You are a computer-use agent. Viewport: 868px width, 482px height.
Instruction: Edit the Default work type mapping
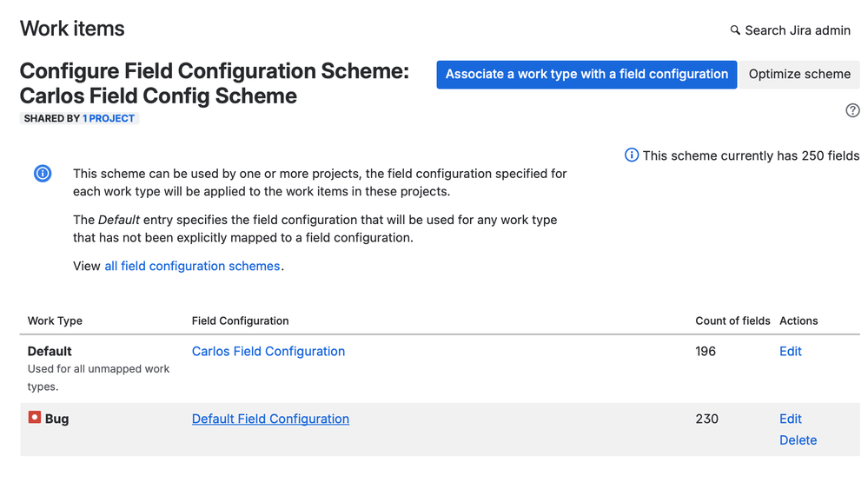[x=790, y=351]
